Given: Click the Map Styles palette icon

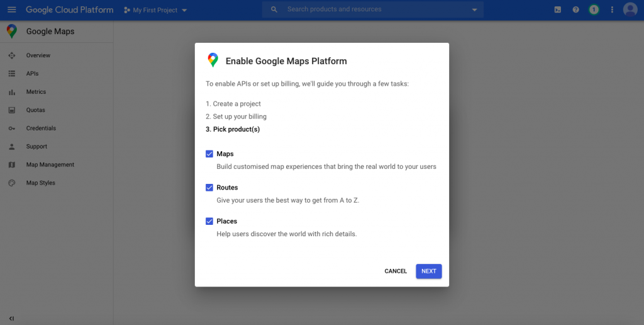Looking at the screenshot, I should pyautogui.click(x=11, y=183).
